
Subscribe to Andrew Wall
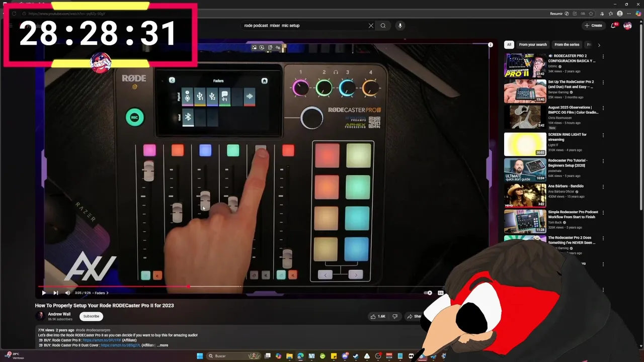(91, 316)
